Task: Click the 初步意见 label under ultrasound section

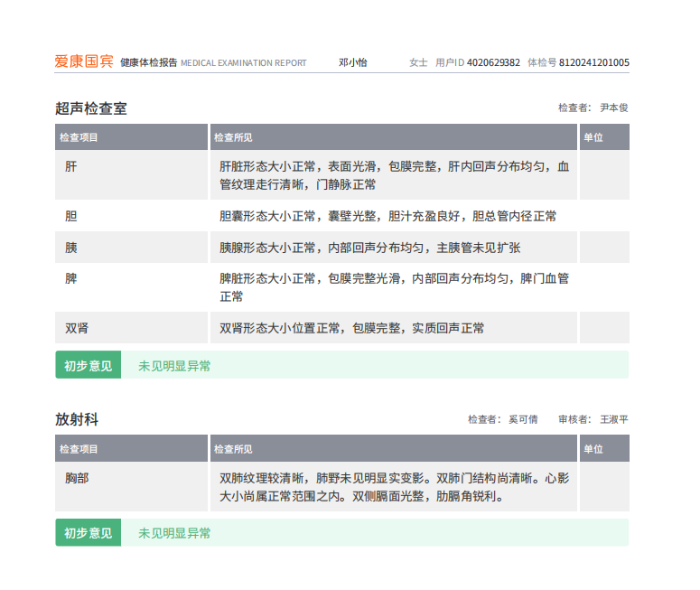Action: (88, 366)
